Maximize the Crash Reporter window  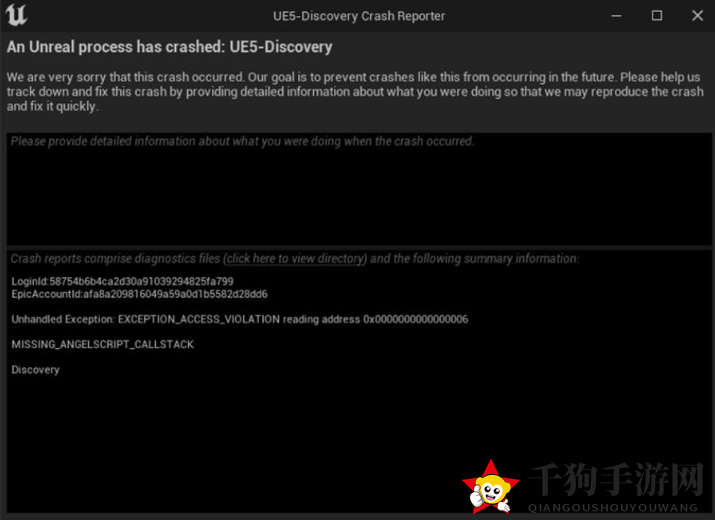click(657, 16)
